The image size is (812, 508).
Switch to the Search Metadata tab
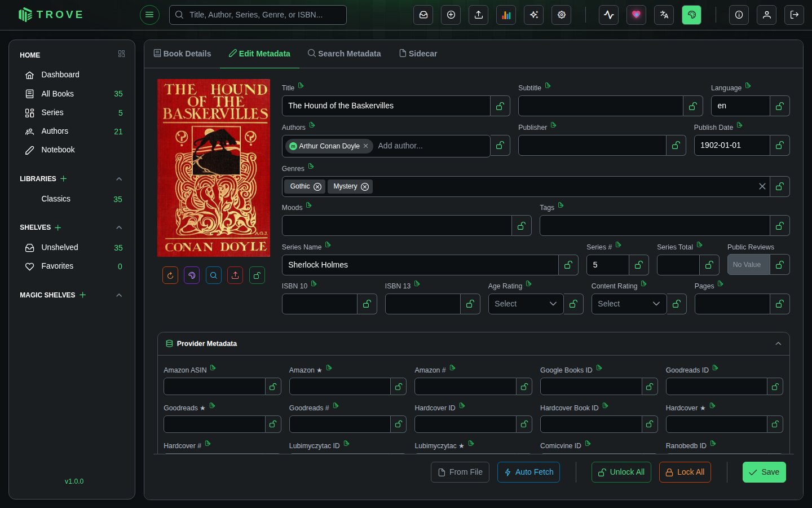344,54
